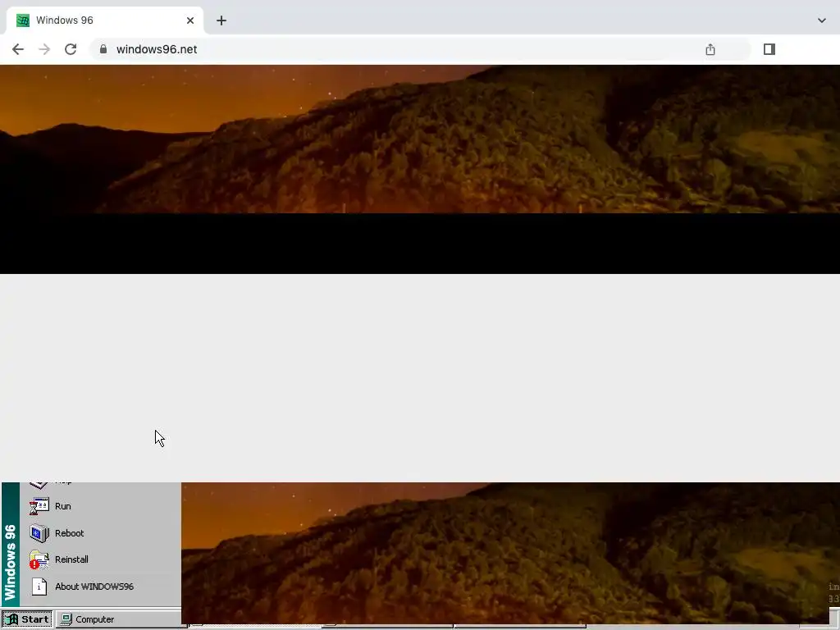Select the Reinstall menu entry
The image size is (840, 630).
[101, 559]
